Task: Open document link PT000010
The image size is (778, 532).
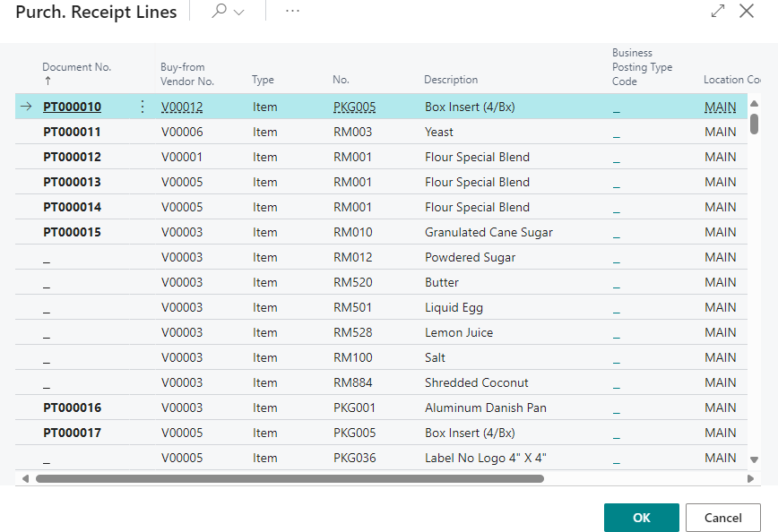Action: [x=73, y=107]
